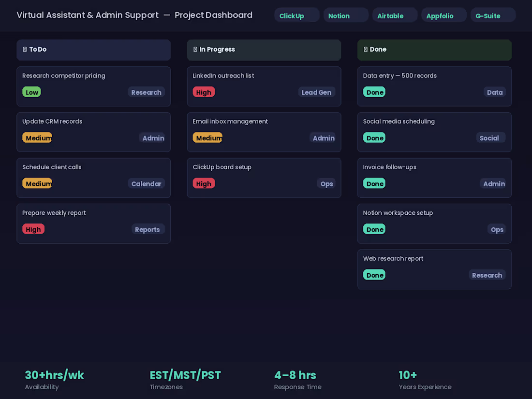Click the ClickUp tool chip
This screenshot has width=532, height=399.
[x=296, y=15]
